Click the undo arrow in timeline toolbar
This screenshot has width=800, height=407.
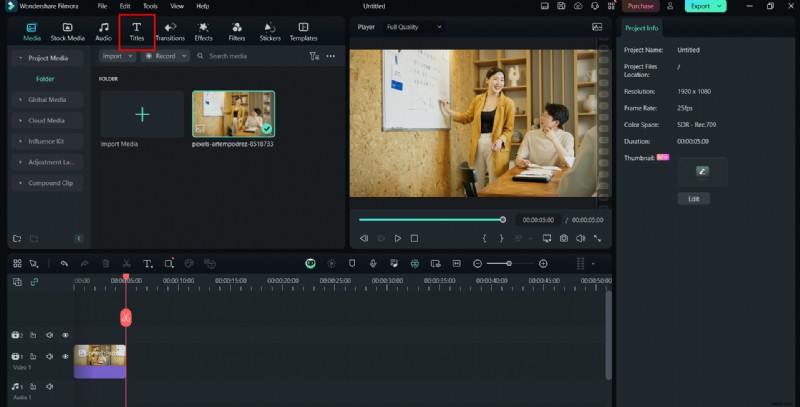click(65, 263)
